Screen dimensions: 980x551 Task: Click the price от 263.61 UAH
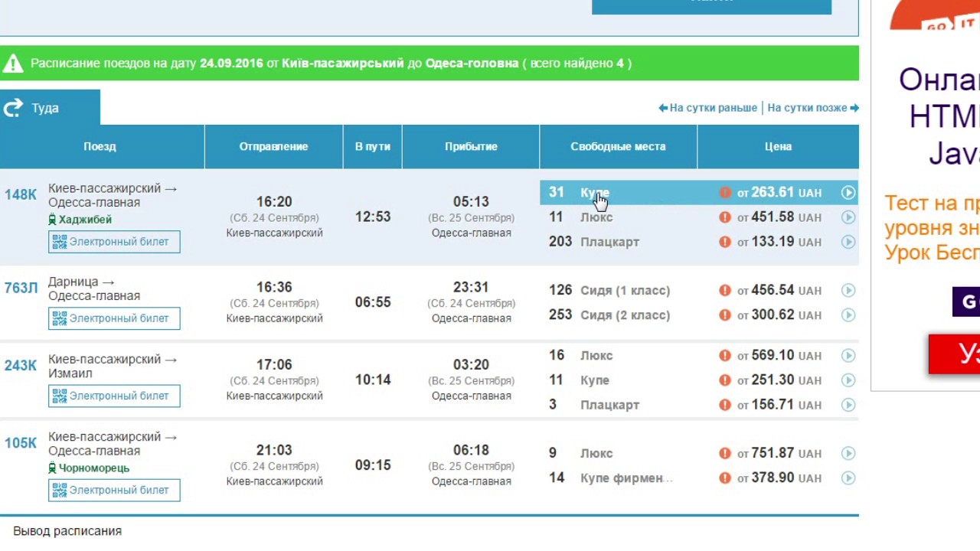779,193
